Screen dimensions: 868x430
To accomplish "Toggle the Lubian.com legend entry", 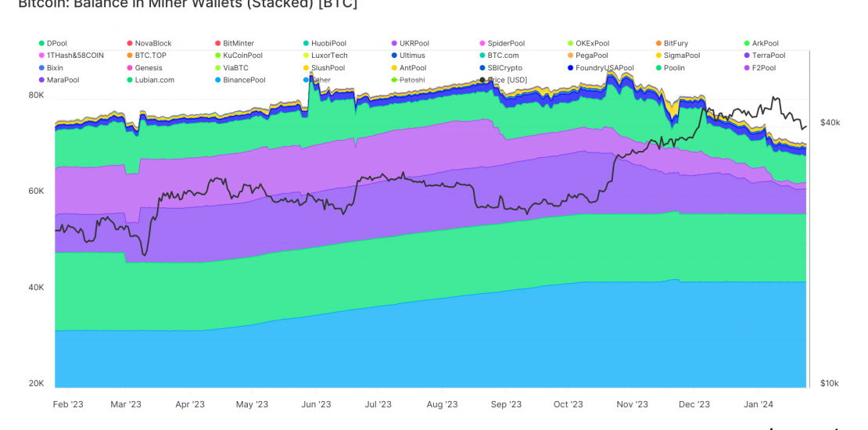I will pos(154,81).
